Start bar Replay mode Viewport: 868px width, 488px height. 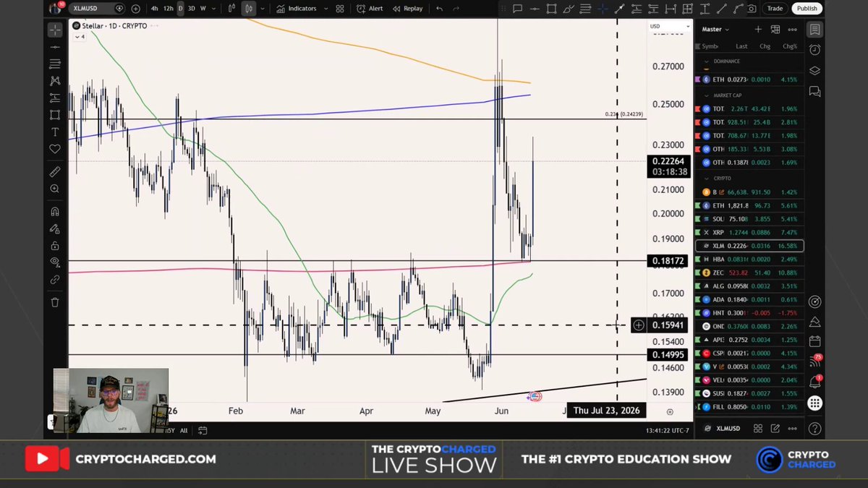click(x=408, y=9)
